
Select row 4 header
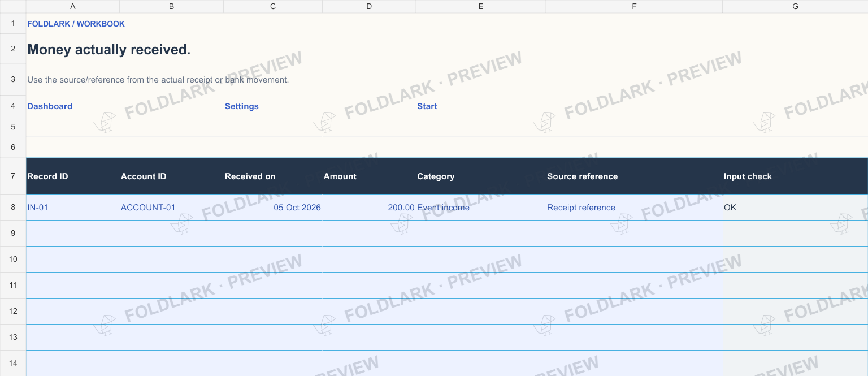point(13,106)
